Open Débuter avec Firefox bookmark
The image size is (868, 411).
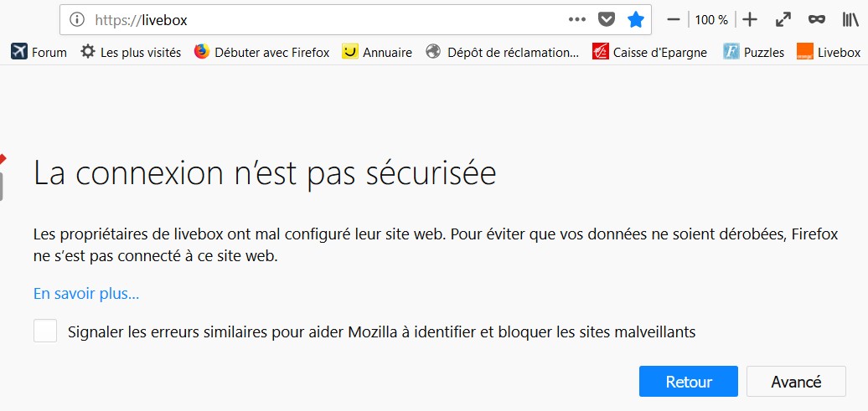click(261, 52)
